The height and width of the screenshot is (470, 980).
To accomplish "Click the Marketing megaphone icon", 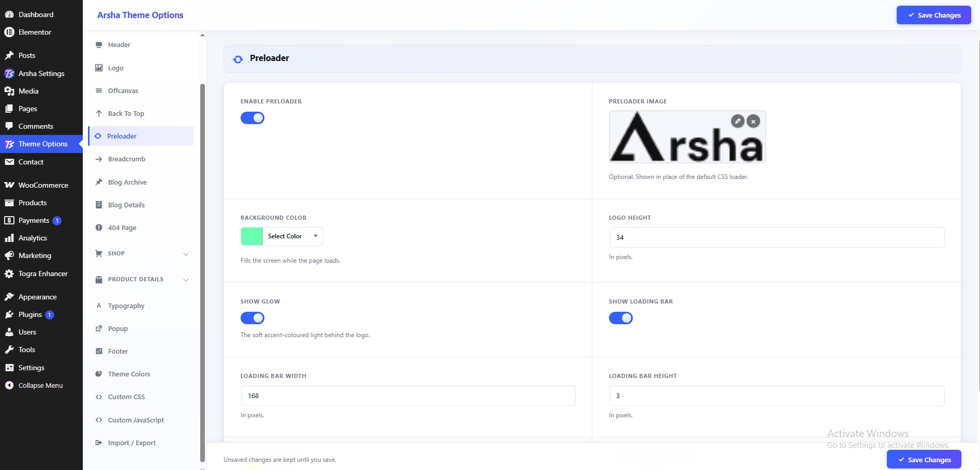I will [9, 255].
